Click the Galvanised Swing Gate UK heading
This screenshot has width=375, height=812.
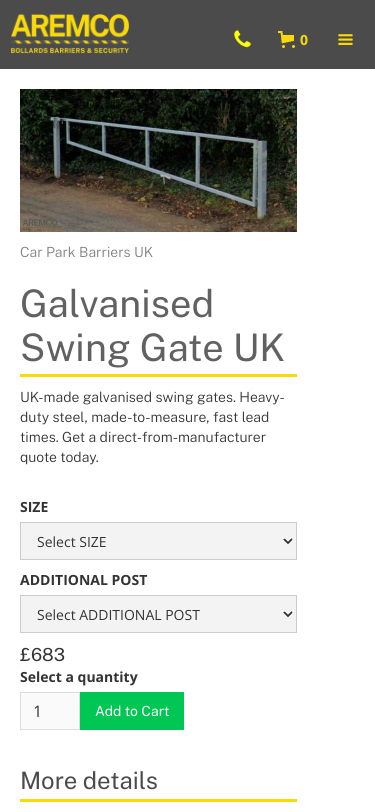152,326
